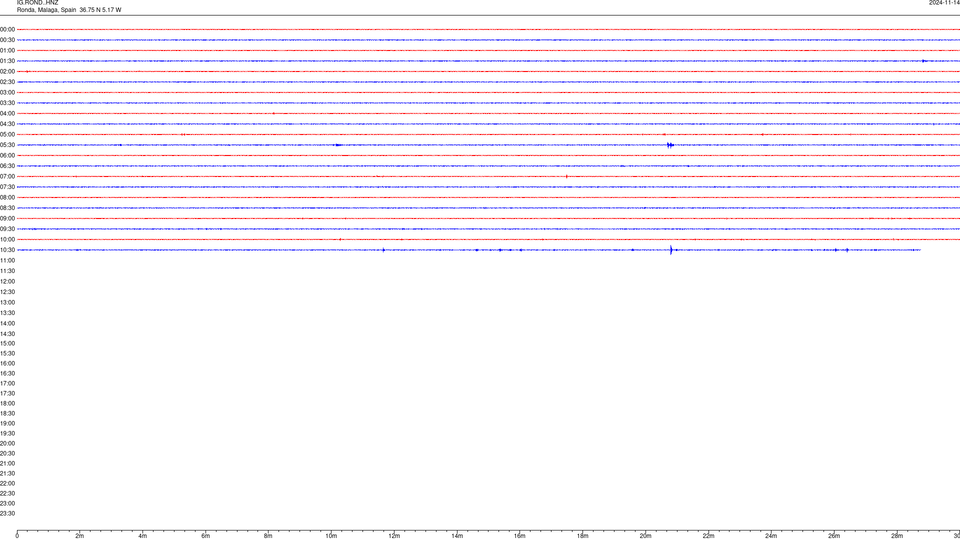Click the '19:30' time label
This screenshot has height=540, width=960.
point(7,433)
